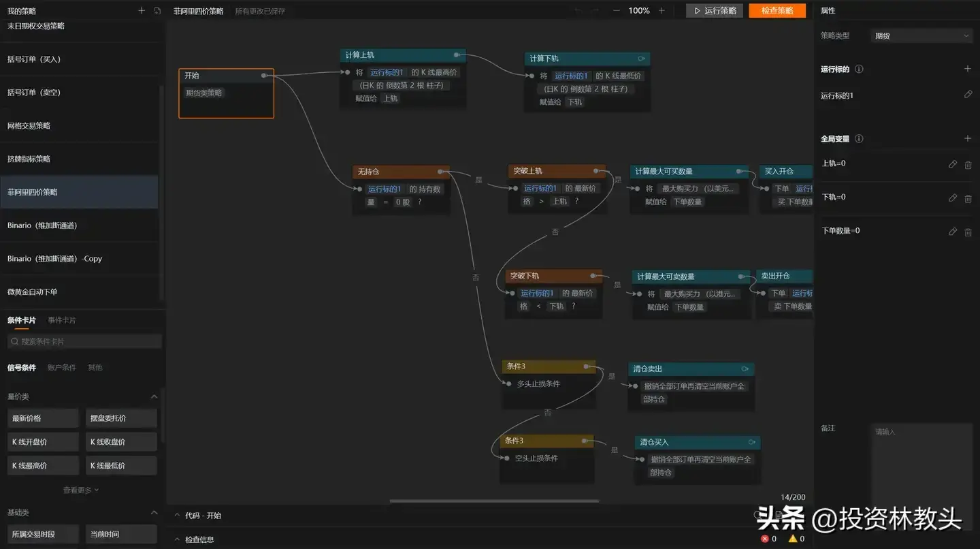Viewport: 980px width, 549px height.
Task: Click the canvas horizontal scrollbar
Action: click(x=494, y=501)
